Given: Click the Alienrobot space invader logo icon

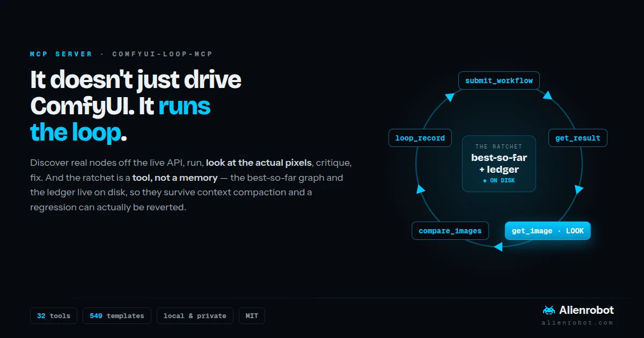Looking at the screenshot, I should click(549, 310).
